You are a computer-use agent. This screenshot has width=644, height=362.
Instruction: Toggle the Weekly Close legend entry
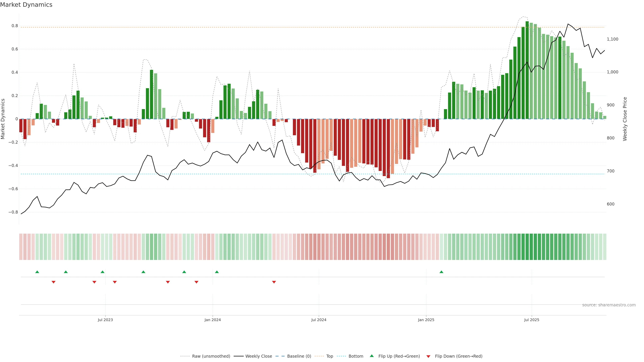point(258,356)
